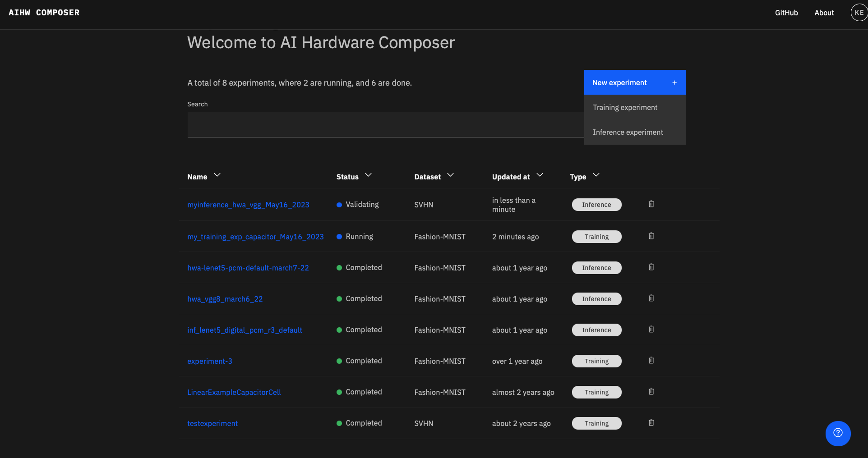This screenshot has width=868, height=458.
Task: Open the blue help question mark button
Action: coord(838,433)
